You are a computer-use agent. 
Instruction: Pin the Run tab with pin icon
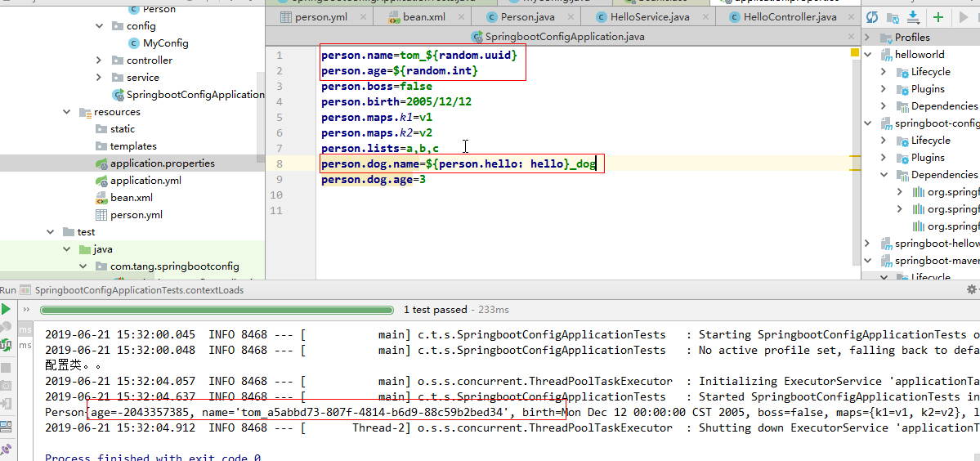pos(6,449)
